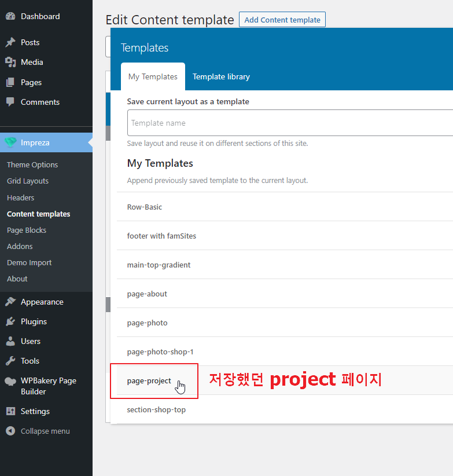Click the Collapse menu arrow icon
This screenshot has width=453, height=476.
tap(10, 431)
